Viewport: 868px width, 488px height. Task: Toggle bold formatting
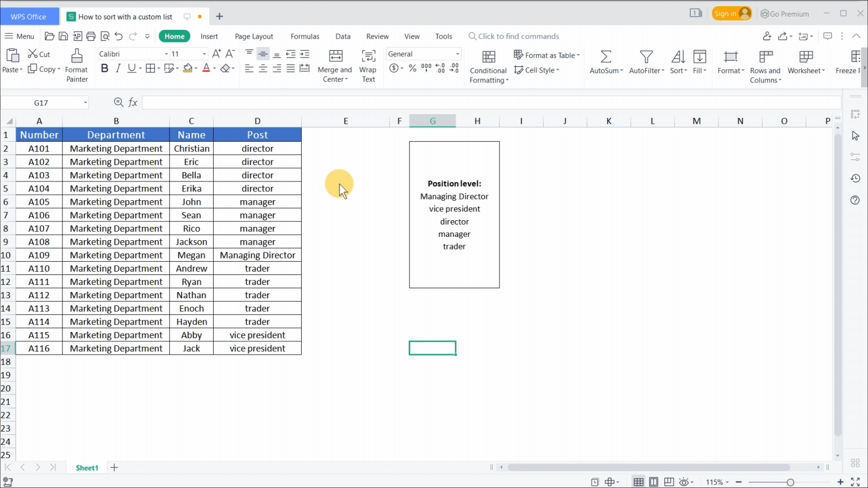[x=105, y=68]
